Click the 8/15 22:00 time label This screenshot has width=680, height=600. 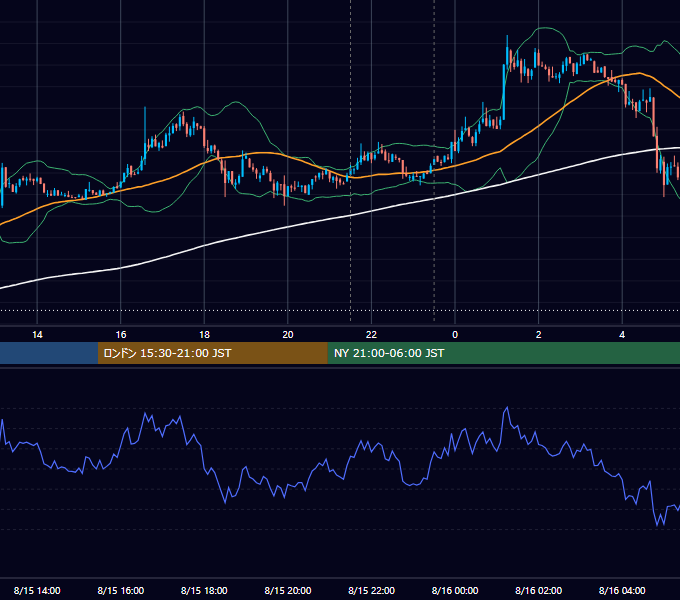click(372, 590)
